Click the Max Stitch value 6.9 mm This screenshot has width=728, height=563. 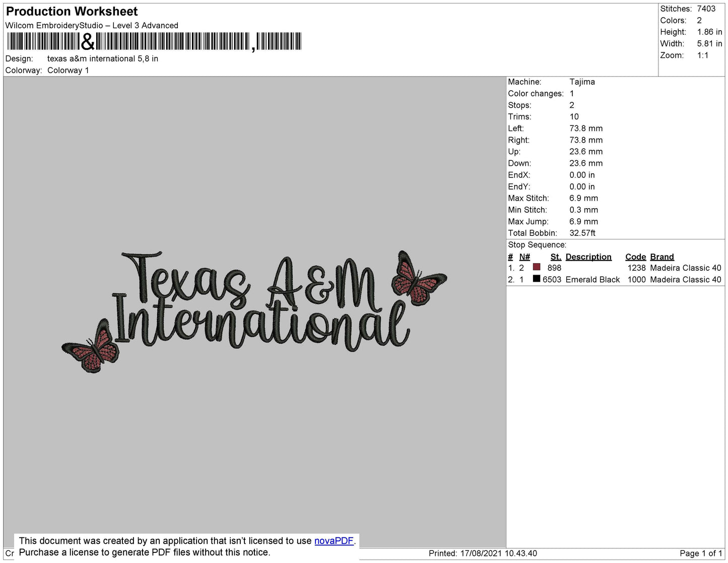pos(584,198)
